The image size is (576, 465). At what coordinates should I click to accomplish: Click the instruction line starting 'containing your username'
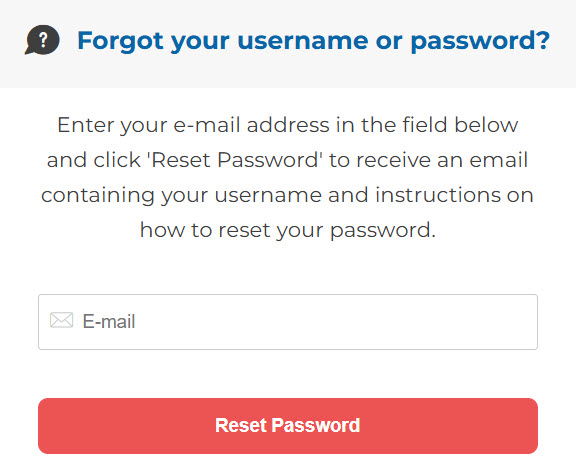287,195
